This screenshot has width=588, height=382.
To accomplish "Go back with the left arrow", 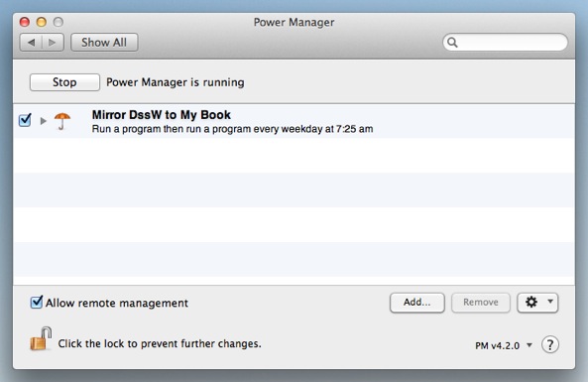I will (31, 43).
